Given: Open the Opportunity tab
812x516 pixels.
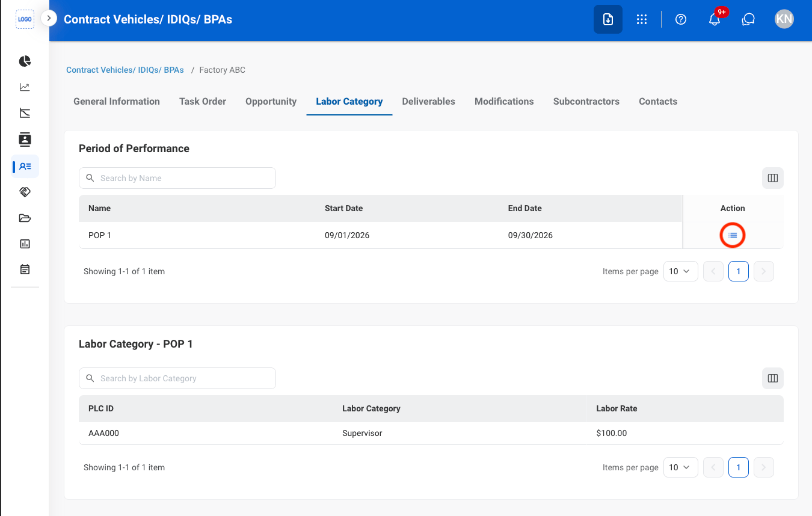Looking at the screenshot, I should pos(271,102).
